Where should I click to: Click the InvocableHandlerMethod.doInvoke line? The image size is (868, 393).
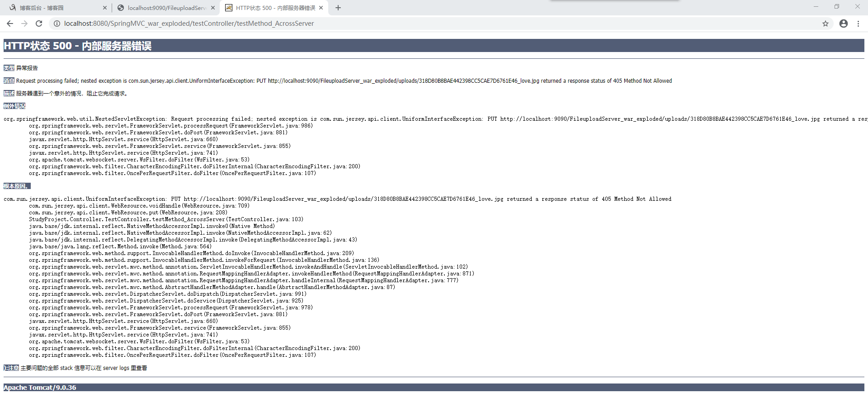click(x=192, y=253)
